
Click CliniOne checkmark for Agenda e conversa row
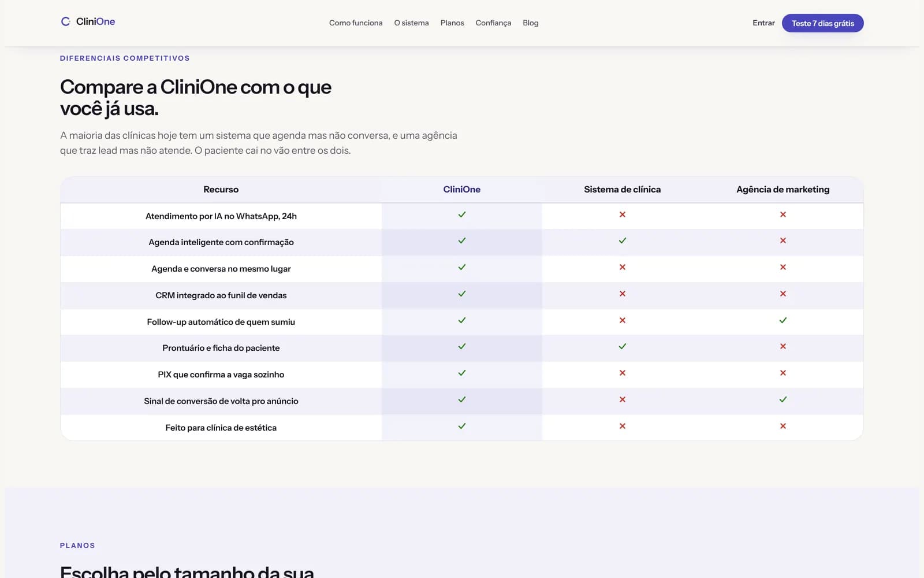[x=462, y=267]
